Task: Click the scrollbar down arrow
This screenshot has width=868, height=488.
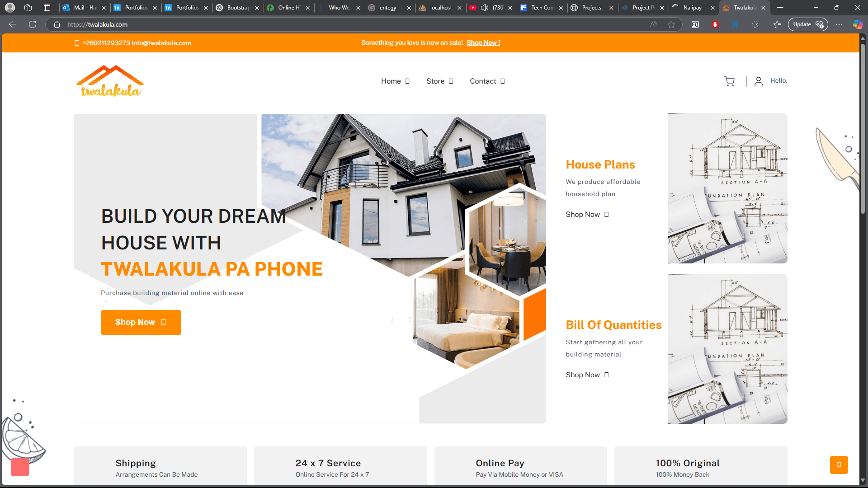Action: tap(863, 480)
